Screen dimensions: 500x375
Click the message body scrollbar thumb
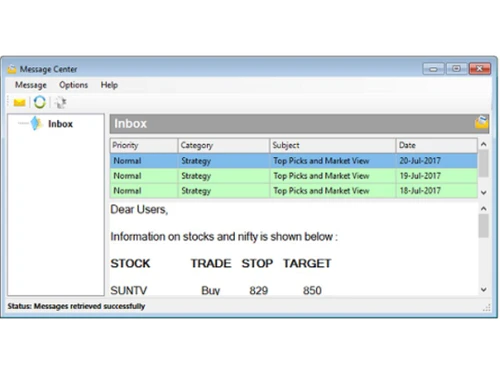pos(484,226)
